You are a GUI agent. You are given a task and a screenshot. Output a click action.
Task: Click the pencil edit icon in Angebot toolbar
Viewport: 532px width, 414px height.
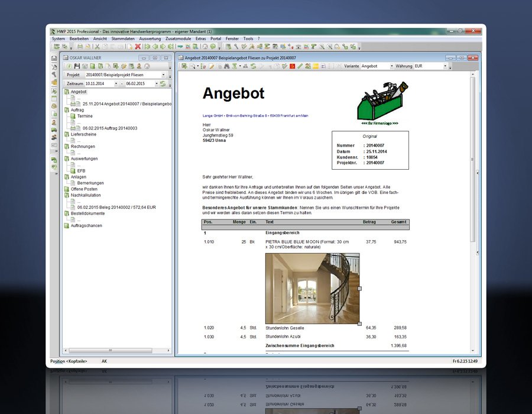(x=212, y=66)
